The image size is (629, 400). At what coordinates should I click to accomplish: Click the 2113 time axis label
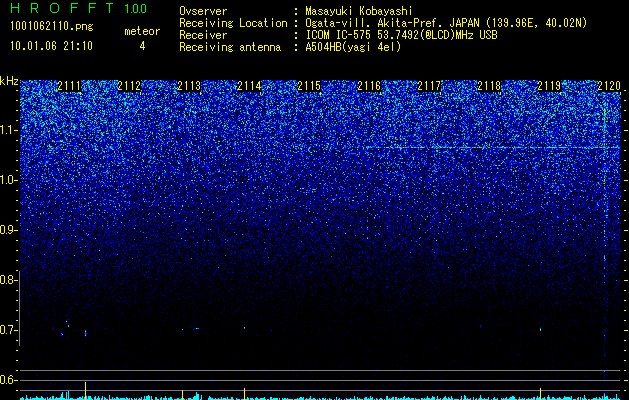189,86
